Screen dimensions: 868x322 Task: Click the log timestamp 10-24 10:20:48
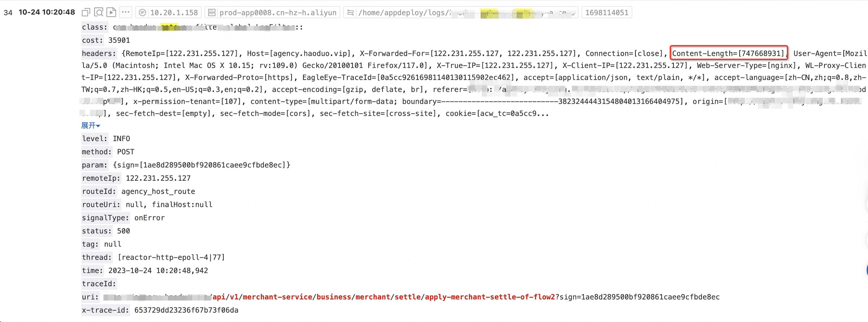47,13
